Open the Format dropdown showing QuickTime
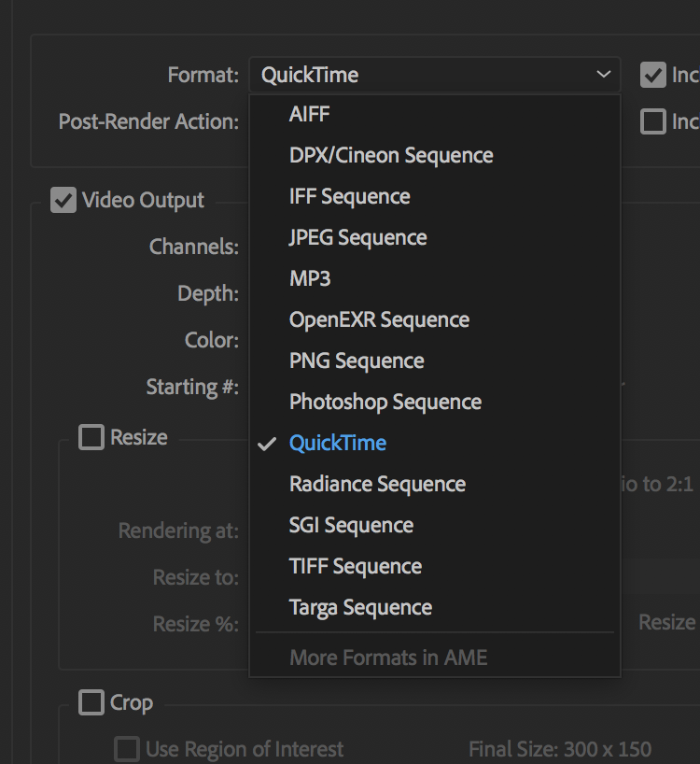700x764 pixels. [435, 75]
